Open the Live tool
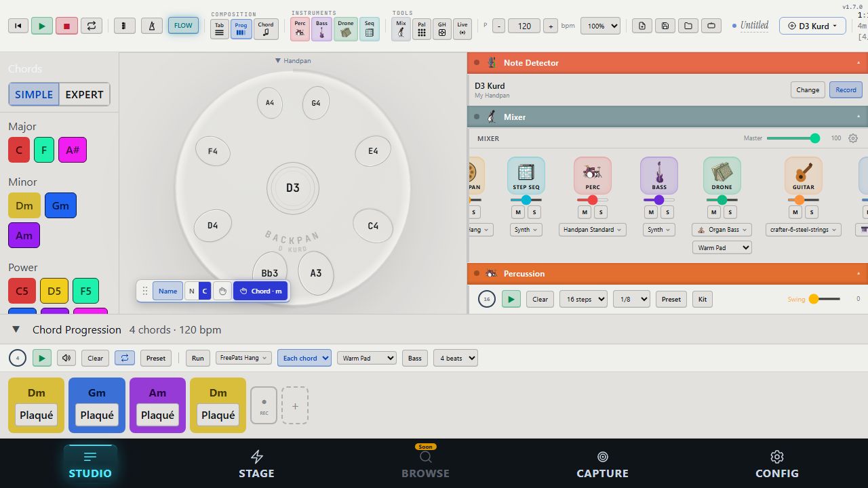 tap(463, 29)
